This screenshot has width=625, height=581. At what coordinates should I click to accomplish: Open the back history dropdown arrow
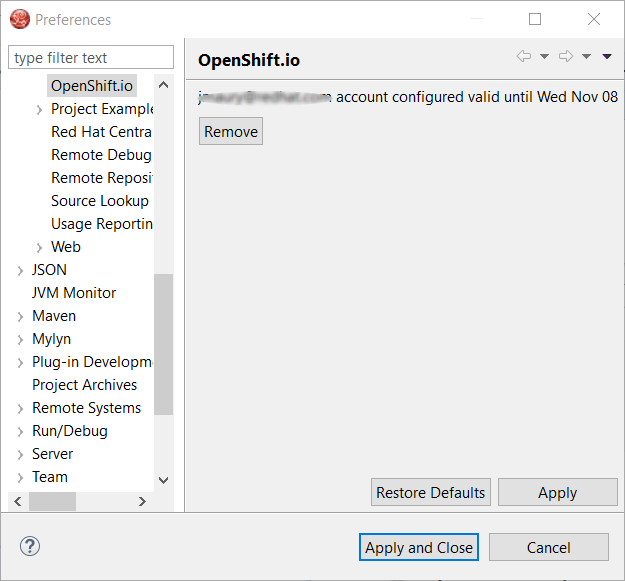click(x=544, y=57)
